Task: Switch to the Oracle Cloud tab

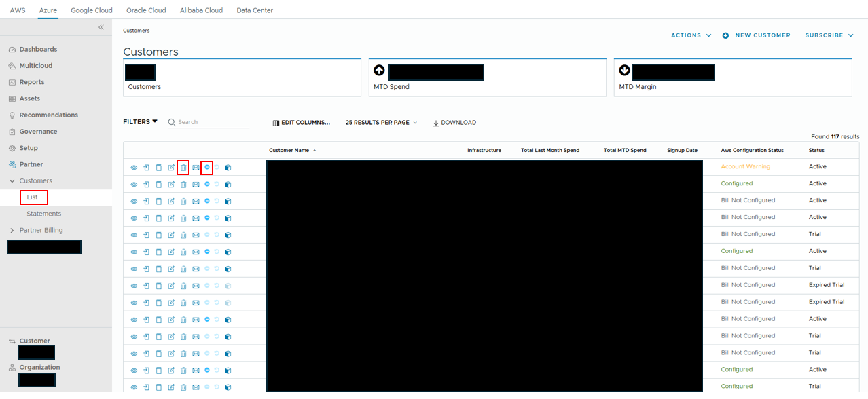Action: pyautogui.click(x=147, y=10)
